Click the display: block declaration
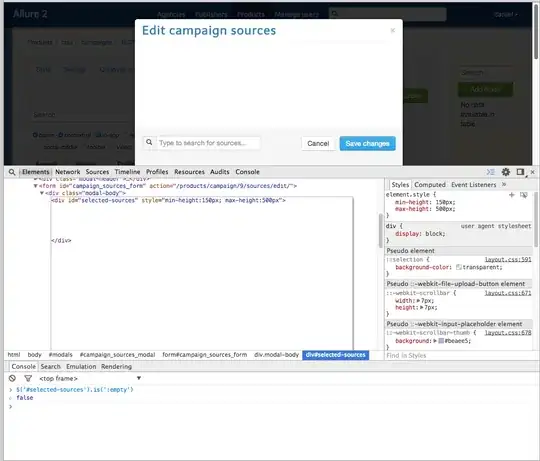The height and width of the screenshot is (461, 540). pos(420,233)
